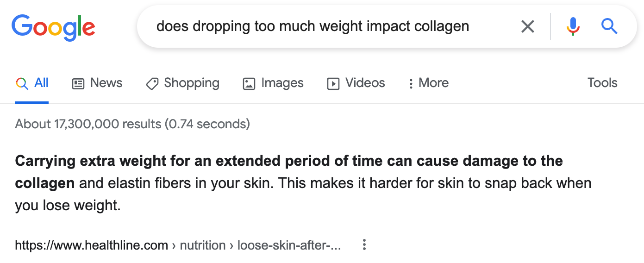This screenshot has width=644, height=263.
Task: Clear the search query with the X icon
Action: [x=528, y=26]
